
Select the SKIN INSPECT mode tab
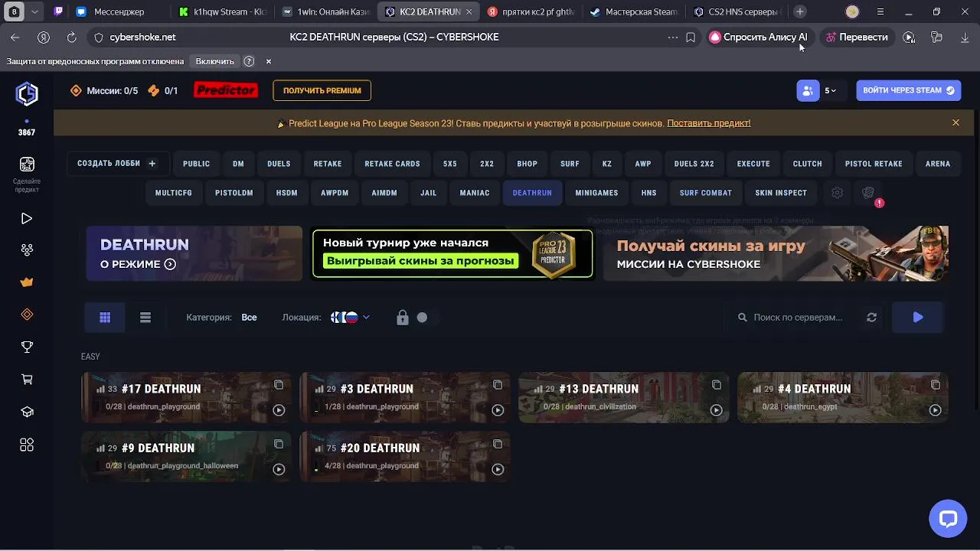[781, 193]
